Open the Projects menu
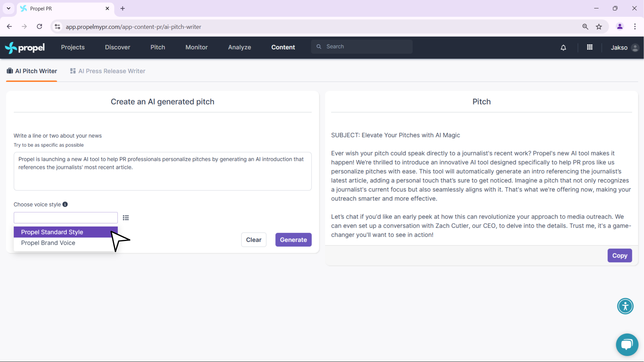This screenshot has width=644, height=362. tap(73, 47)
